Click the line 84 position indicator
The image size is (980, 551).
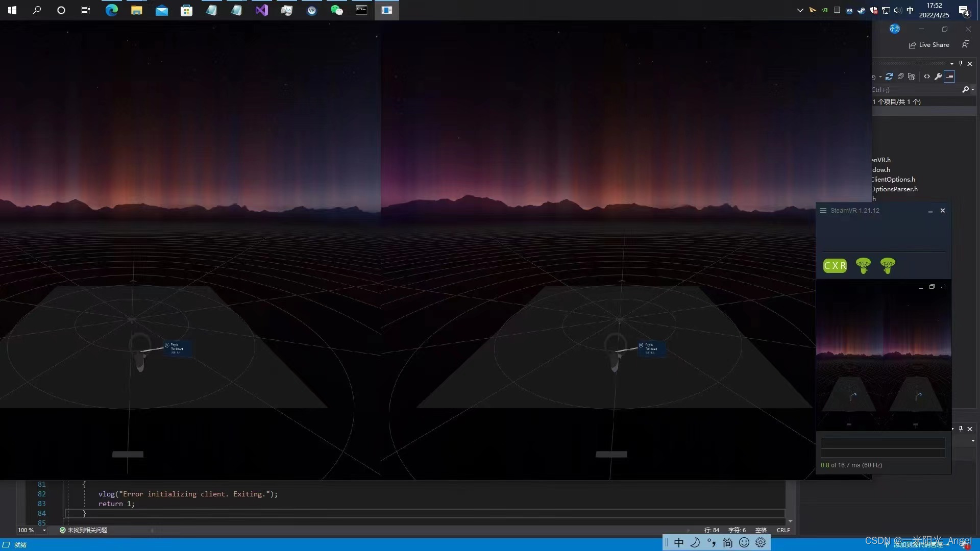click(x=712, y=531)
